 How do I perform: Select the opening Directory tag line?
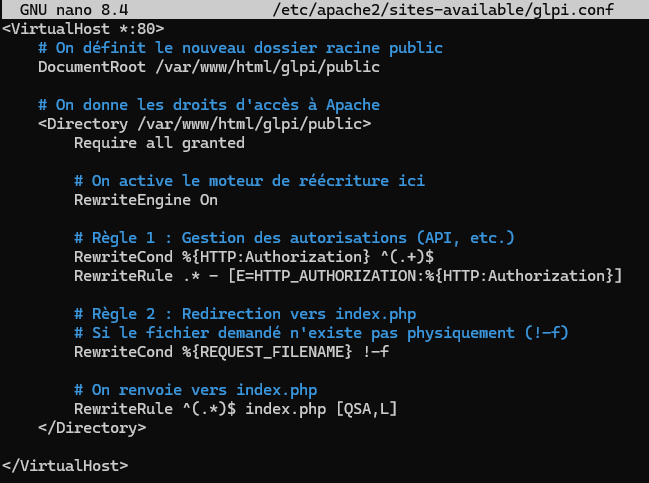tap(204, 124)
